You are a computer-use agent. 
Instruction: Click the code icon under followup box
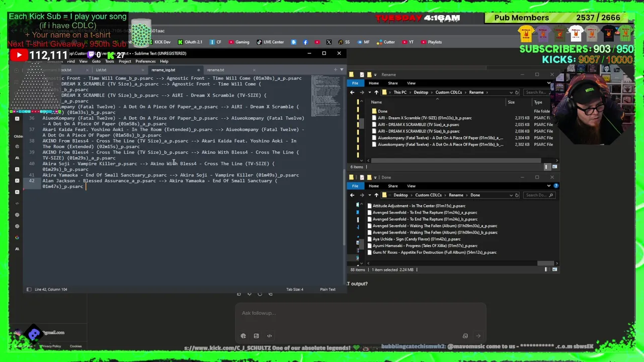click(269, 336)
